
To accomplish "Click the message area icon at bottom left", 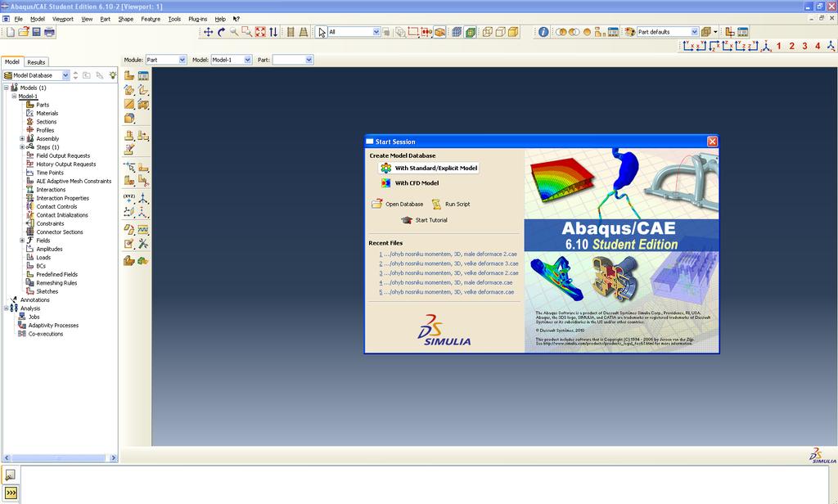I will [11, 474].
